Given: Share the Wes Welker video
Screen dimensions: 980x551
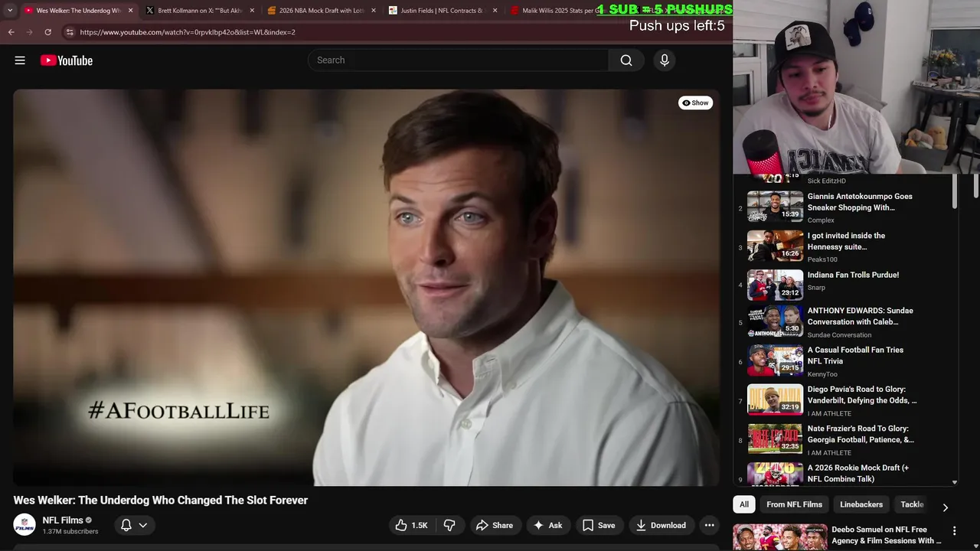Looking at the screenshot, I should pos(495,525).
